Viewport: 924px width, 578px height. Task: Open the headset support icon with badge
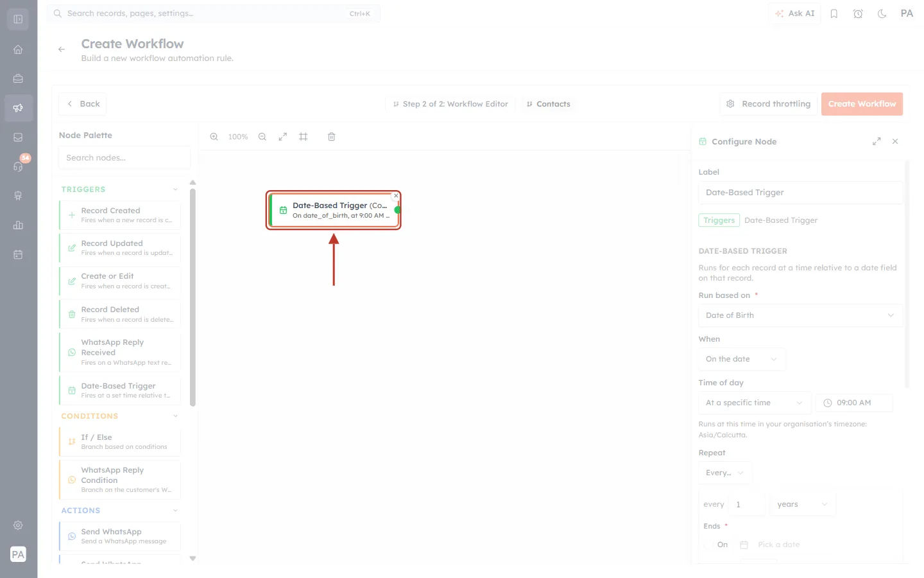click(x=18, y=166)
